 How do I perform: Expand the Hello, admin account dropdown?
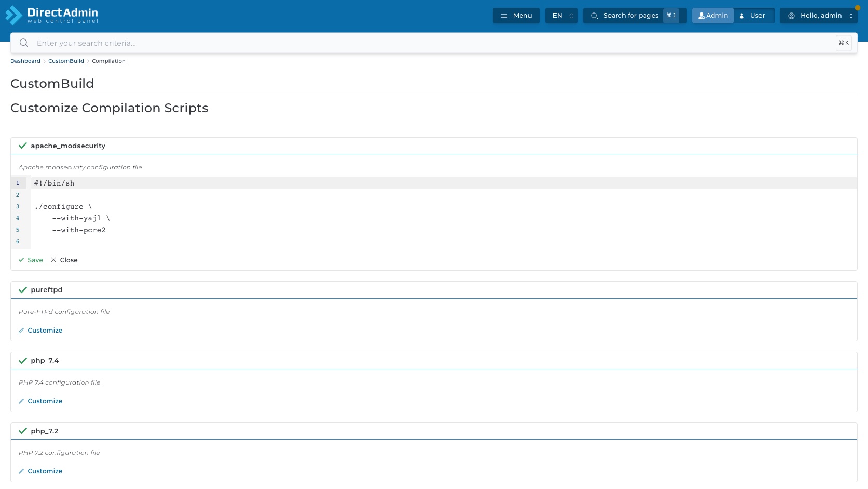(819, 16)
